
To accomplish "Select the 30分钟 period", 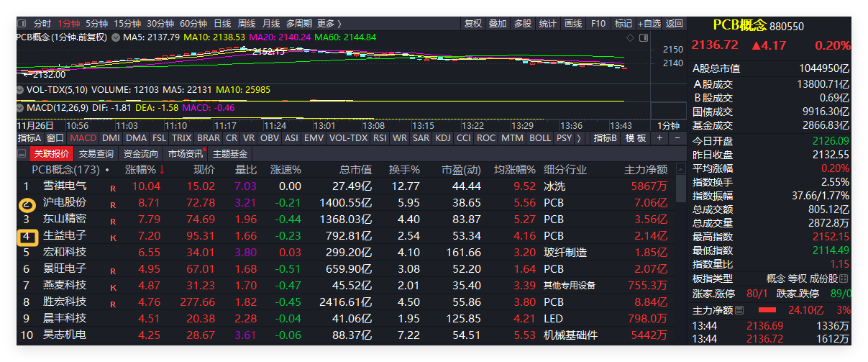I will pos(160,24).
